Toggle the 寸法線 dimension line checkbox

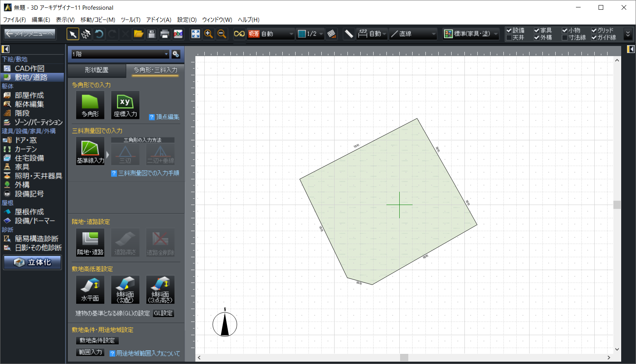pos(565,38)
